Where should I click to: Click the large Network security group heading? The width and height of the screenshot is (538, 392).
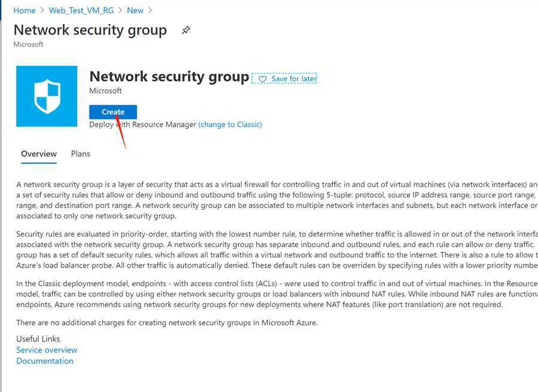point(169,76)
